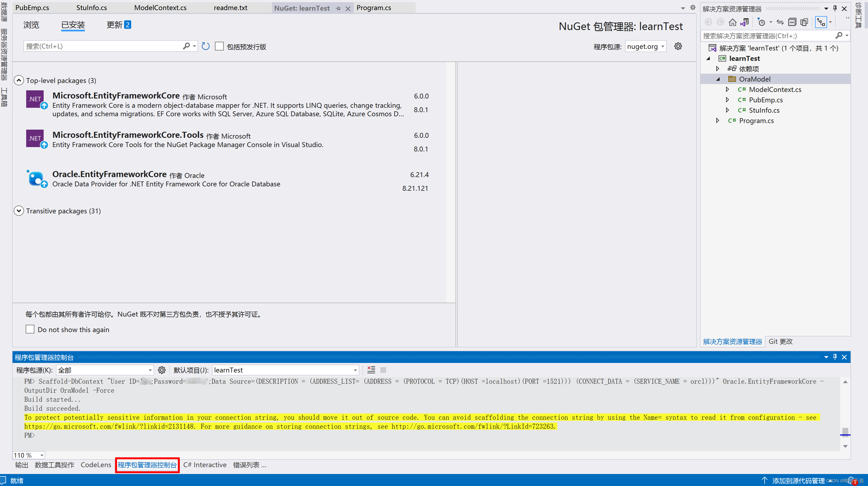Open NuGet package source settings gear
The width and height of the screenshot is (868, 486).
[x=678, y=46]
